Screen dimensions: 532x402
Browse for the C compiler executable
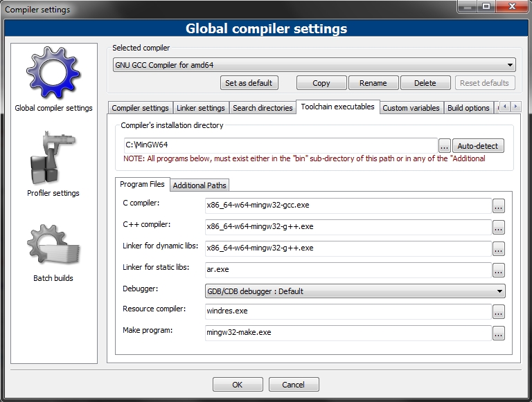[498, 205]
